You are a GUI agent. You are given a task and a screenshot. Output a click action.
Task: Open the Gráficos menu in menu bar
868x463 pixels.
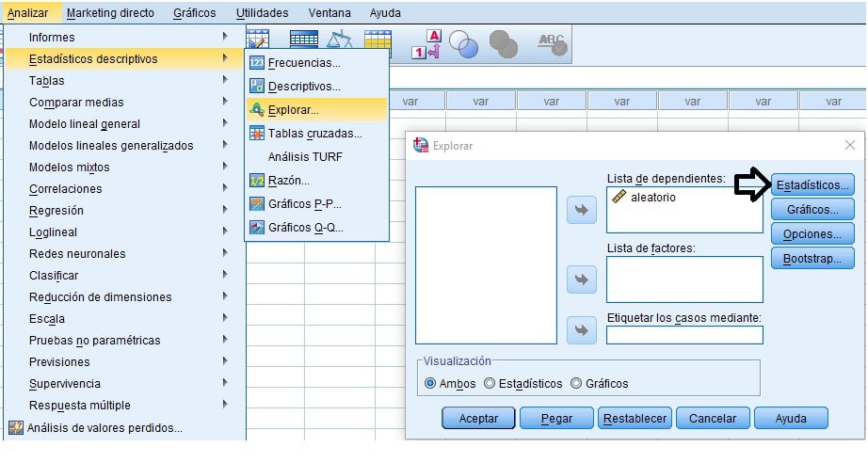(x=194, y=13)
